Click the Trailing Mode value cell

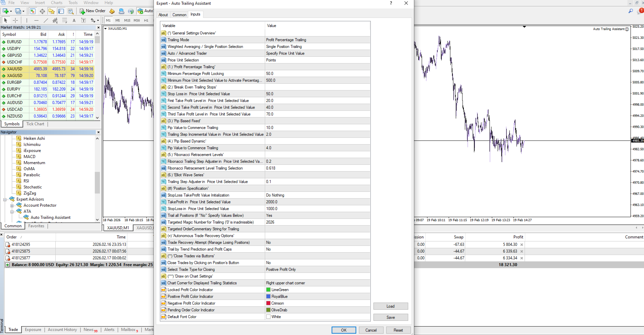317,40
